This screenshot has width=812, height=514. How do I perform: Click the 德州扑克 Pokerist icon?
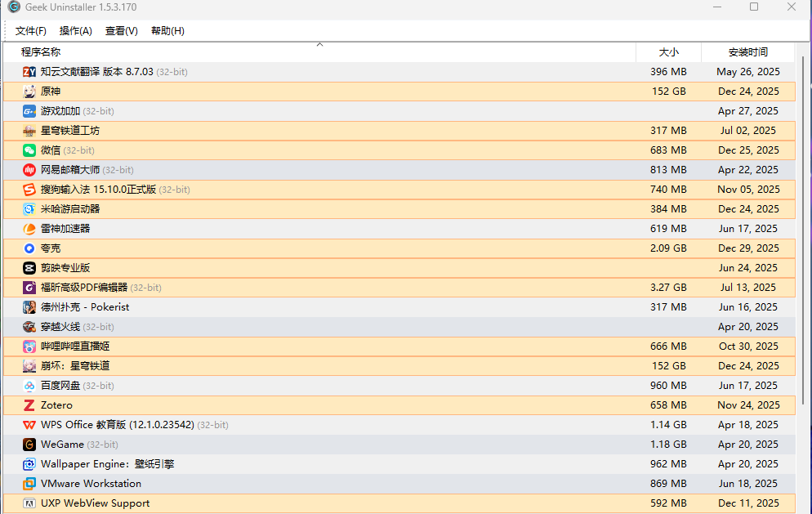pyautogui.click(x=29, y=307)
